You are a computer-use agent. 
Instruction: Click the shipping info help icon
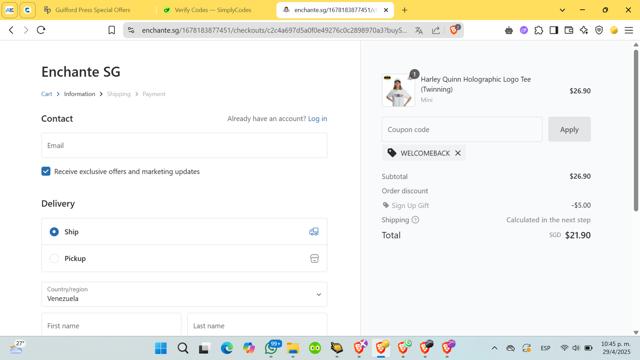pyautogui.click(x=415, y=220)
